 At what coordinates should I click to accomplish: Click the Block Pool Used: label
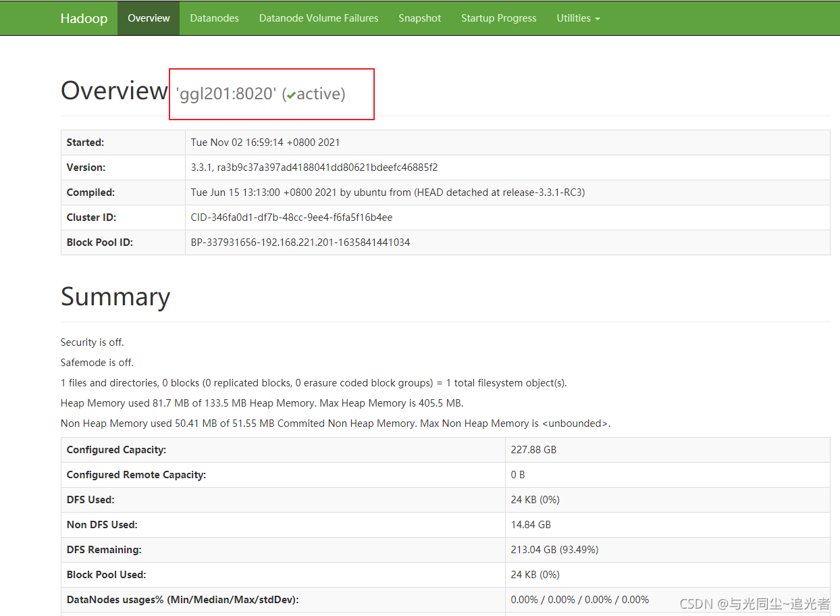107,575
